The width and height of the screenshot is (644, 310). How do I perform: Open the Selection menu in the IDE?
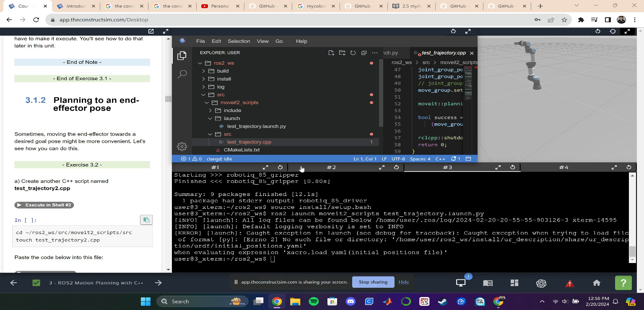click(x=239, y=41)
